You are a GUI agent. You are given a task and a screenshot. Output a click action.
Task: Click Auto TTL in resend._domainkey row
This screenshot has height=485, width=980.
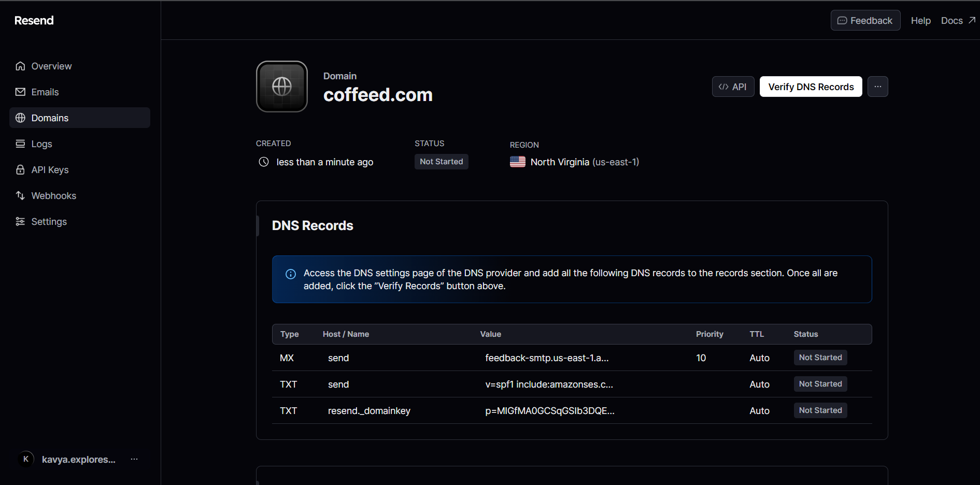[760, 411]
